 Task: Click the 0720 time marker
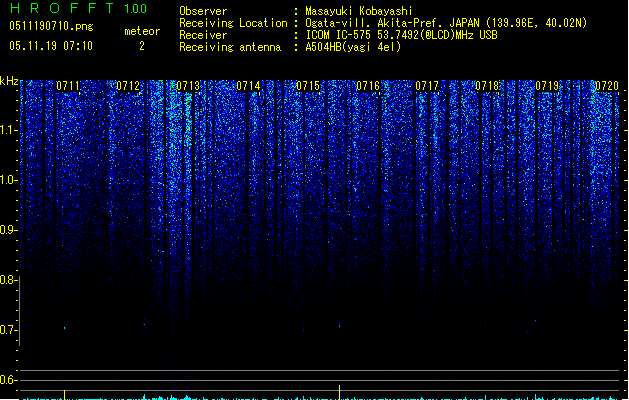pyautogui.click(x=607, y=86)
